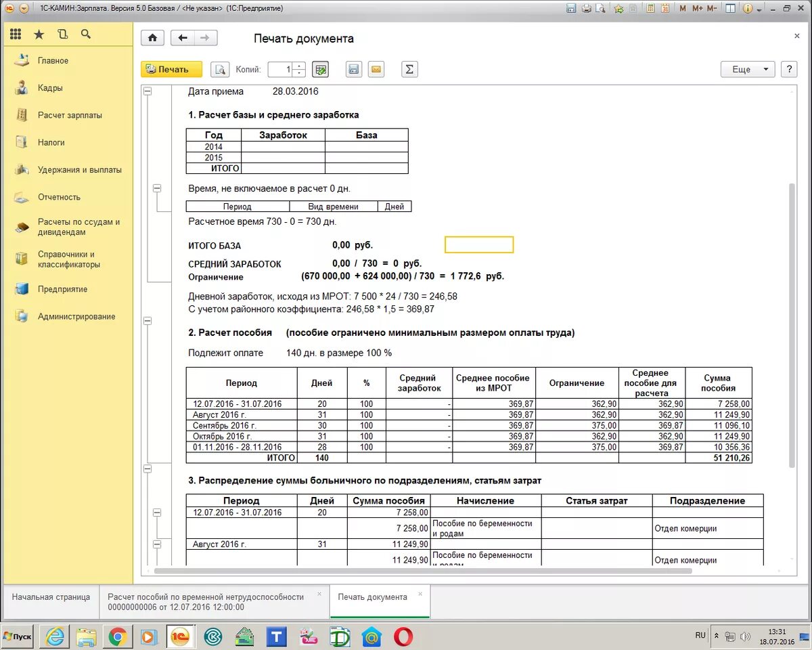Decrease copies with the down stepper arrow
812x650 pixels.
coord(299,73)
